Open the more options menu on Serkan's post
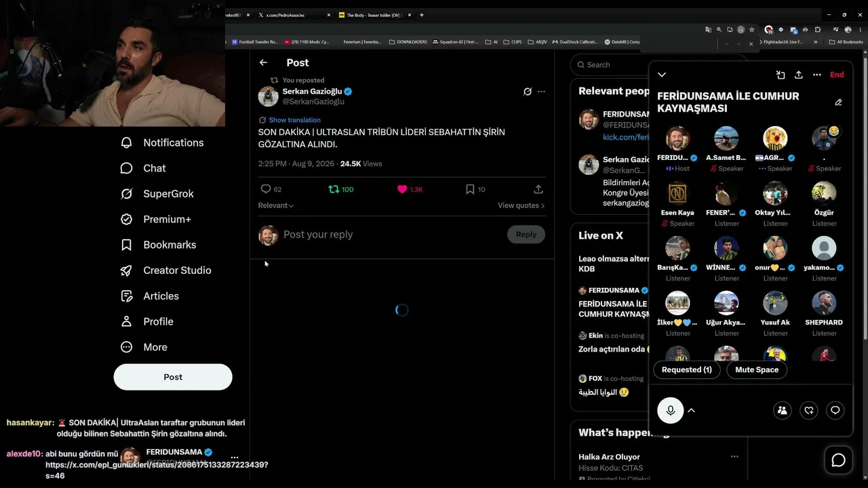The width and height of the screenshot is (868, 488). point(541,91)
